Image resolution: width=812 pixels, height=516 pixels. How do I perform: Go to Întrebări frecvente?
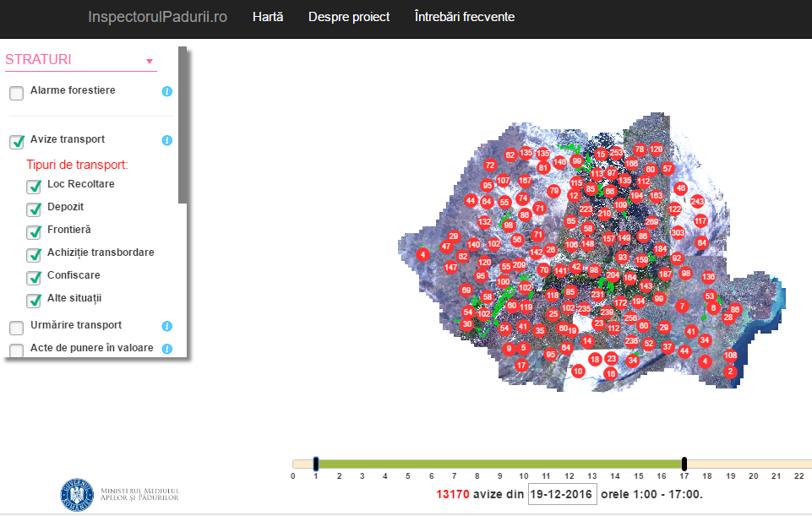click(465, 17)
